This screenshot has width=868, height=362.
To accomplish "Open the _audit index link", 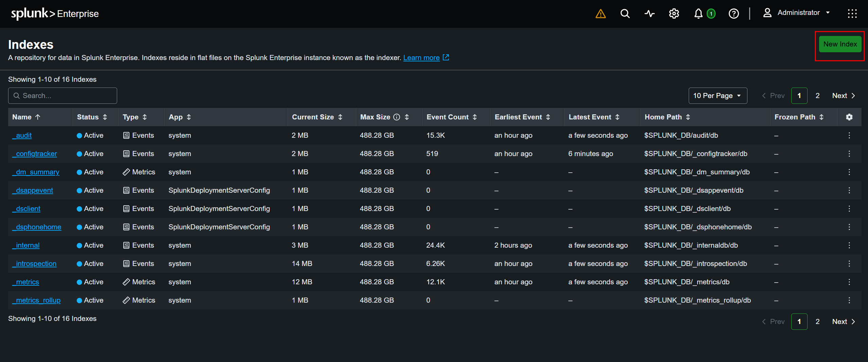I will (x=22, y=135).
